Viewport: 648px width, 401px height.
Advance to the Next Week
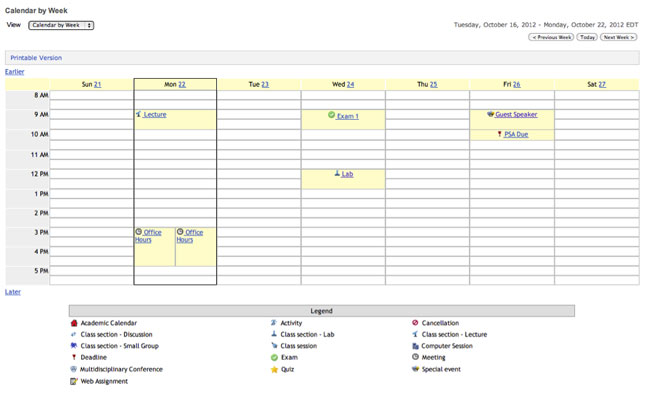618,37
